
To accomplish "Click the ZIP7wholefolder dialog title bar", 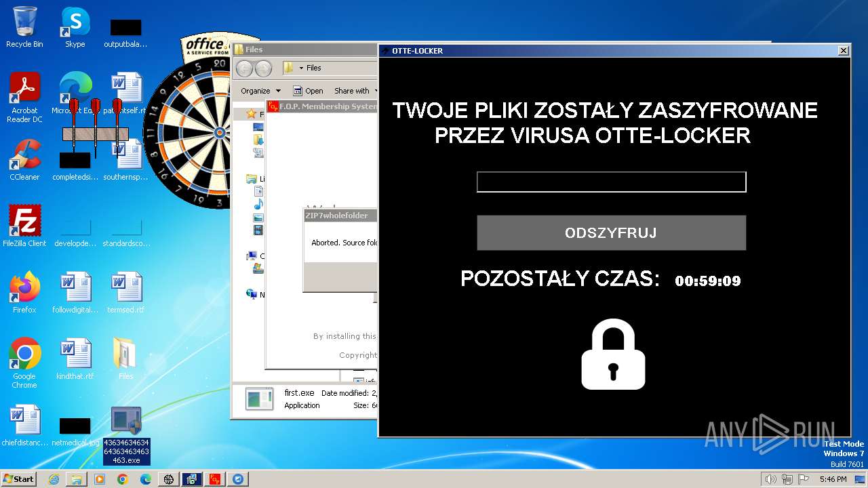I will pos(340,216).
